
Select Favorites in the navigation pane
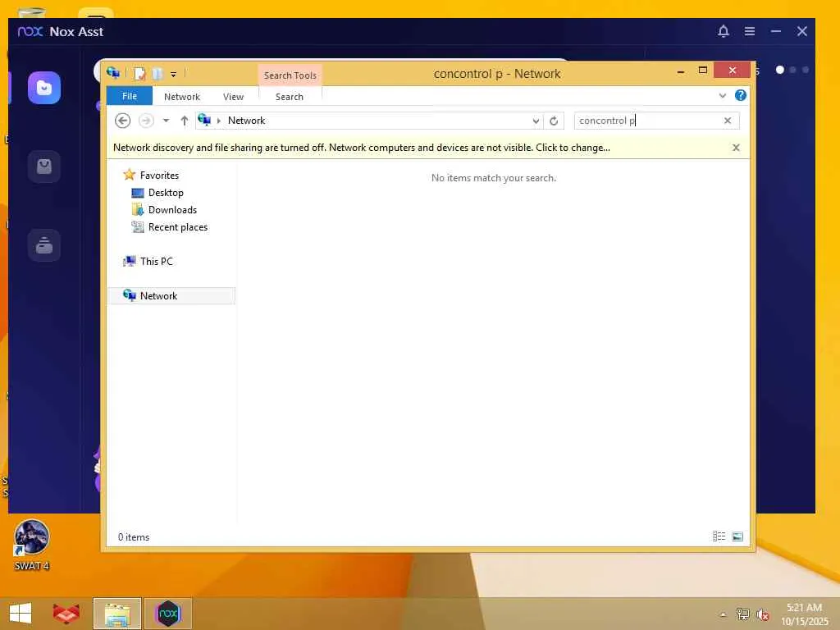pyautogui.click(x=159, y=176)
